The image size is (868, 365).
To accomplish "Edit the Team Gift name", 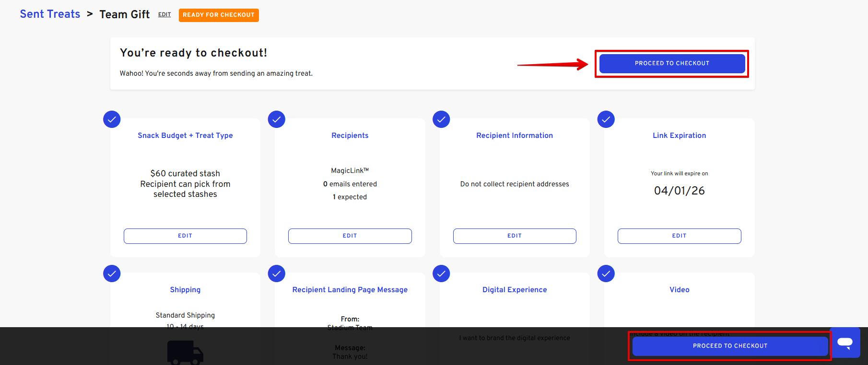I will click(x=164, y=15).
